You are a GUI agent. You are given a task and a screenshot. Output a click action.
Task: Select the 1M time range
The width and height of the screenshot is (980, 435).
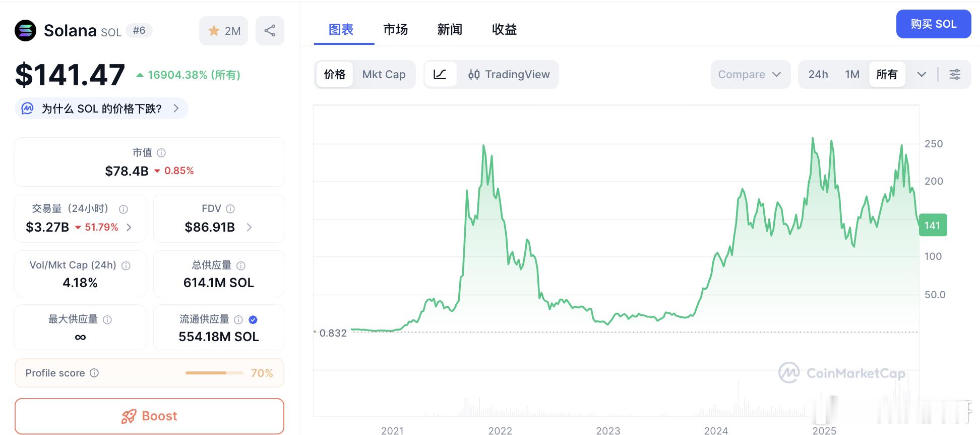[x=852, y=75]
